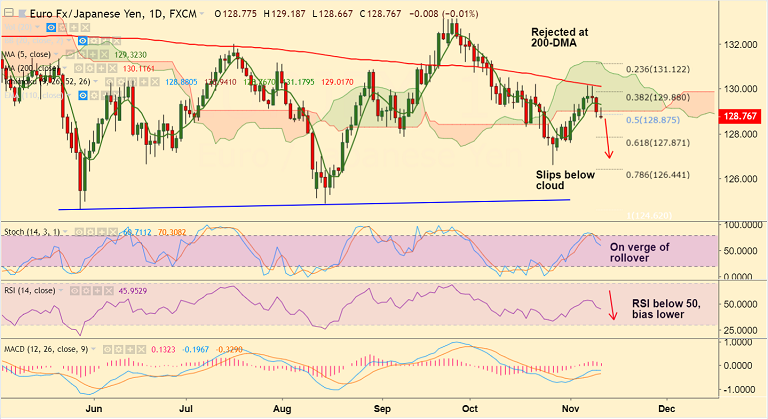Toggle visibility of Stoch (14, 3, 1)

79,232
